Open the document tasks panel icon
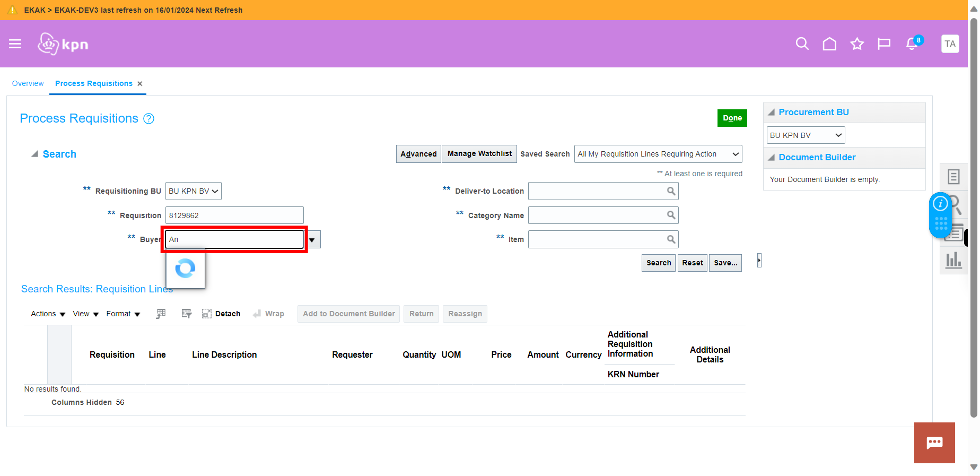980x476 pixels. [953, 177]
